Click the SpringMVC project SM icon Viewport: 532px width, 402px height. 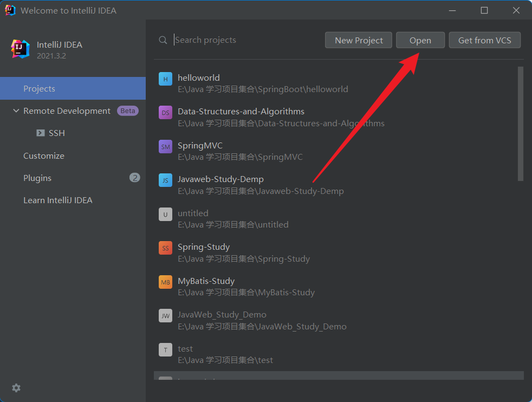point(165,146)
